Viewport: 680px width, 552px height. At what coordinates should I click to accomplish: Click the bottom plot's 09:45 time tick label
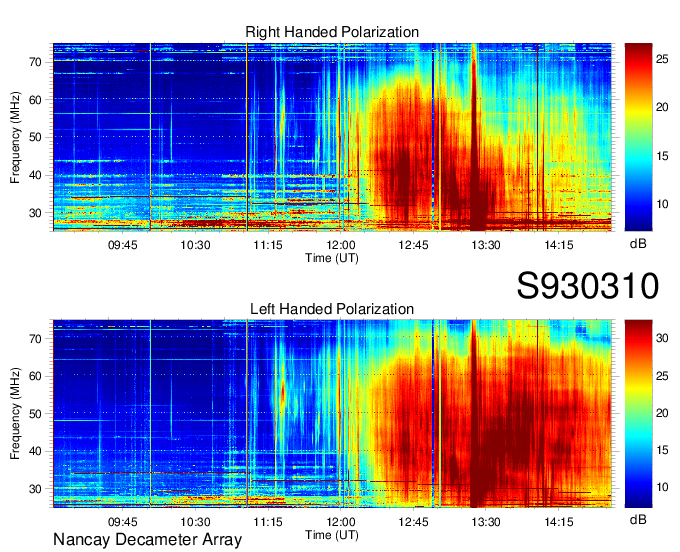coord(122,522)
